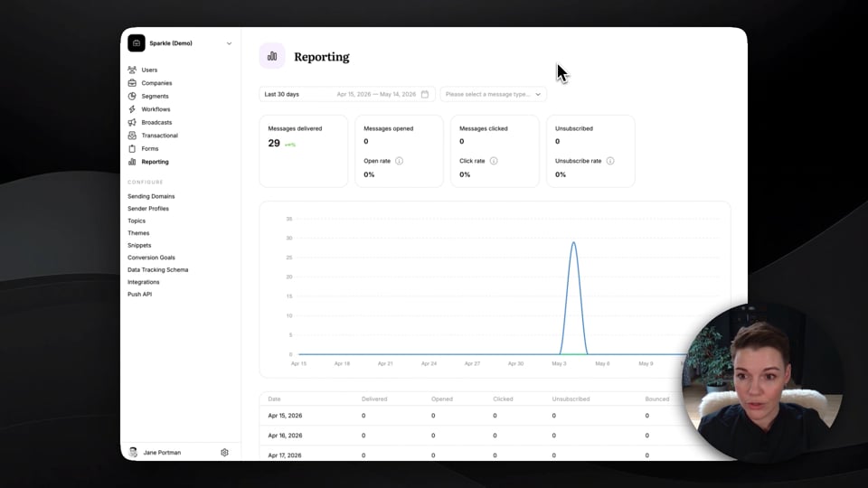Show the Click rate info icon
The image size is (868, 488).
click(494, 161)
